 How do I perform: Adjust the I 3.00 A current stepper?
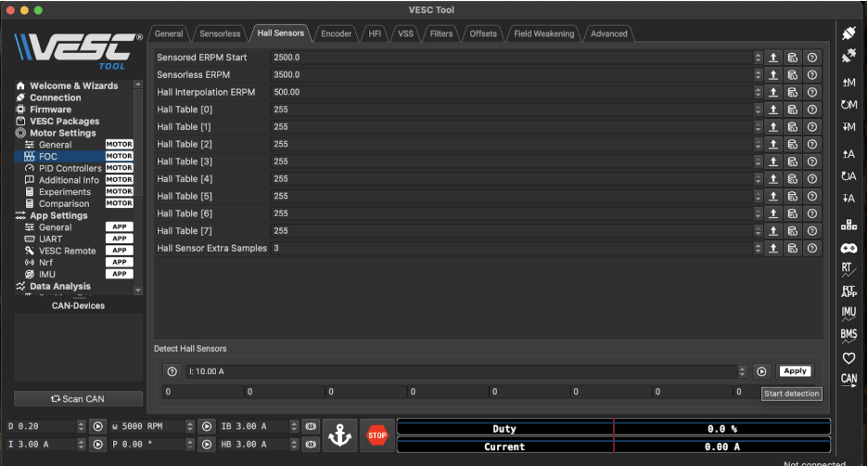click(x=82, y=444)
